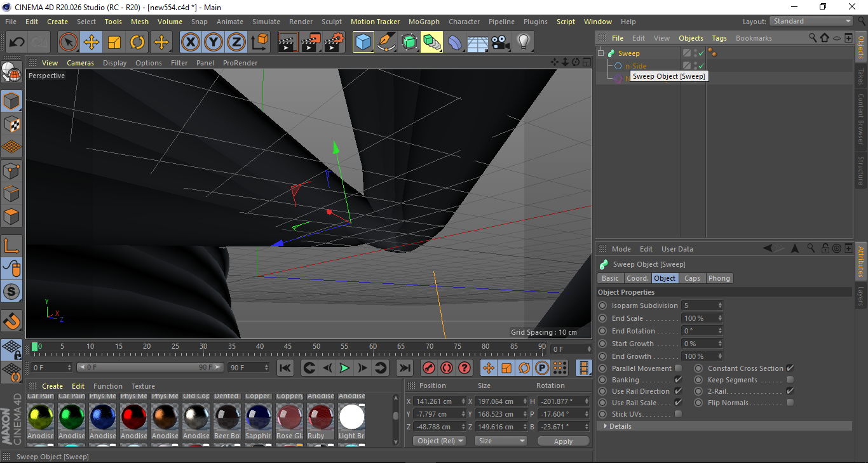Open the Layout dropdown
868x463 pixels.
tap(811, 21)
